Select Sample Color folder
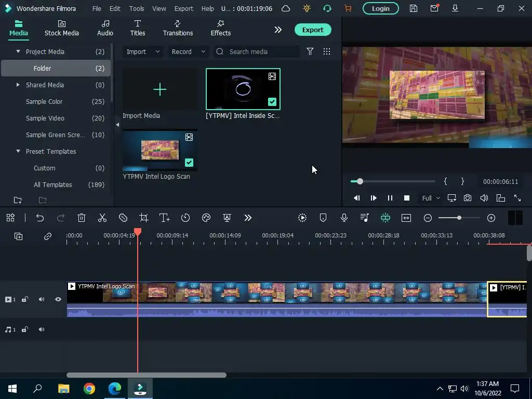The height and width of the screenshot is (399, 532). 56,101
